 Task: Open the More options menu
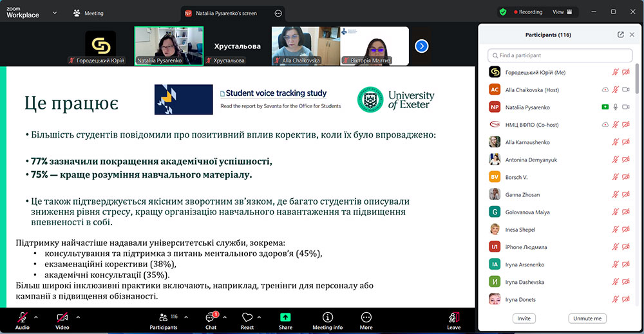(x=366, y=319)
